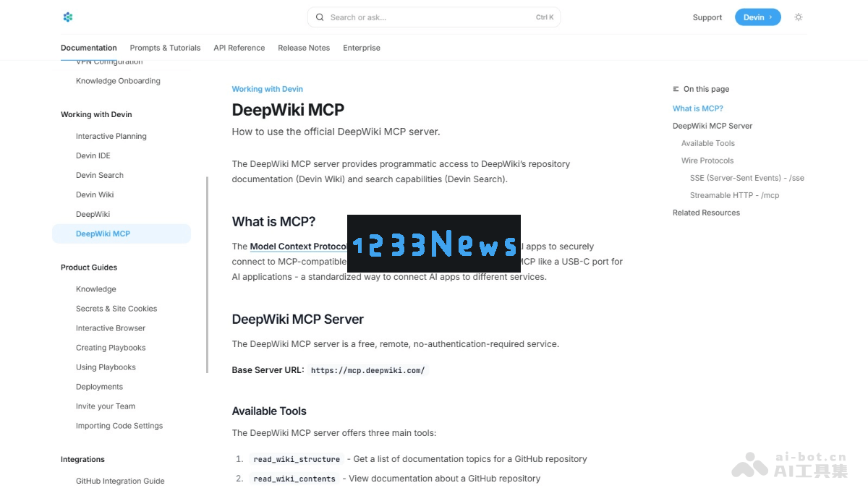This screenshot has width=868, height=488.
Task: Open the DeepWiki sidebar item
Action: tap(93, 214)
